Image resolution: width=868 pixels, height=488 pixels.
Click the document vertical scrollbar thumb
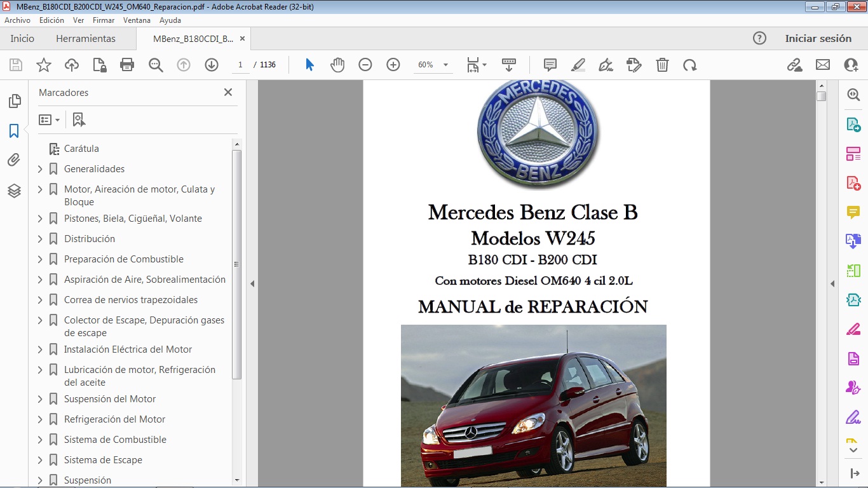[x=822, y=97]
